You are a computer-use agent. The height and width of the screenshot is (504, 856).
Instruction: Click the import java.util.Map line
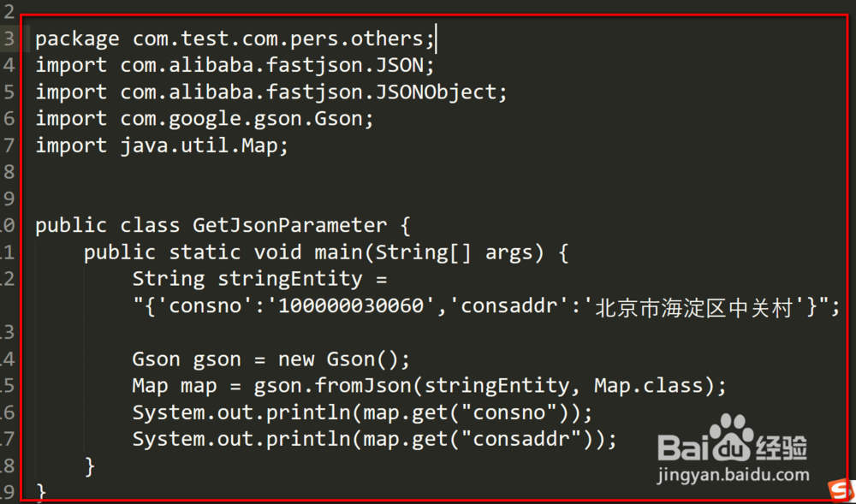[x=162, y=145]
